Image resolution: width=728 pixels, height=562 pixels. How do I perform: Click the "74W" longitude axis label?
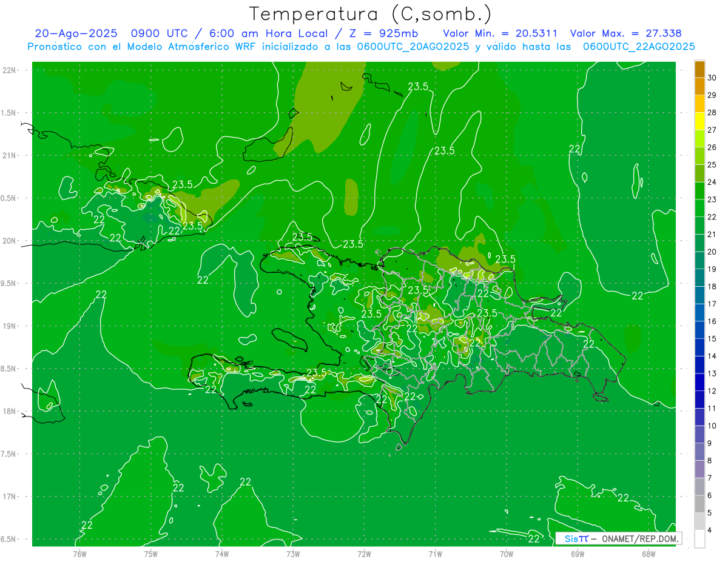coord(221,554)
